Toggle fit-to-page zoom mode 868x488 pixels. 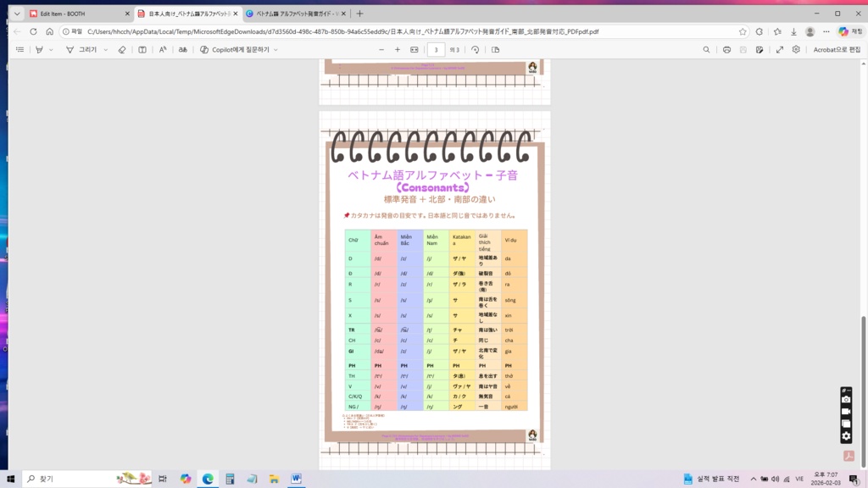pyautogui.click(x=415, y=49)
